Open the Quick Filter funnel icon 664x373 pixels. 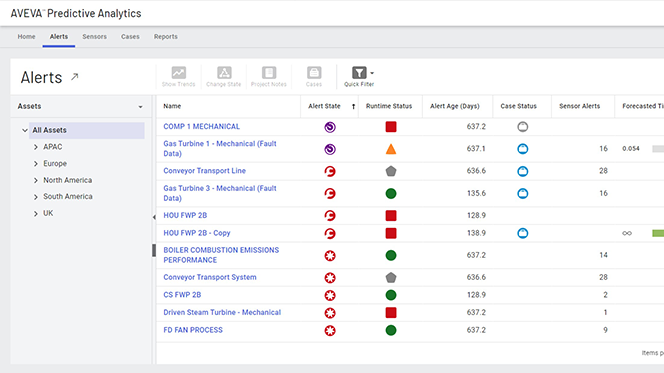pyautogui.click(x=359, y=73)
